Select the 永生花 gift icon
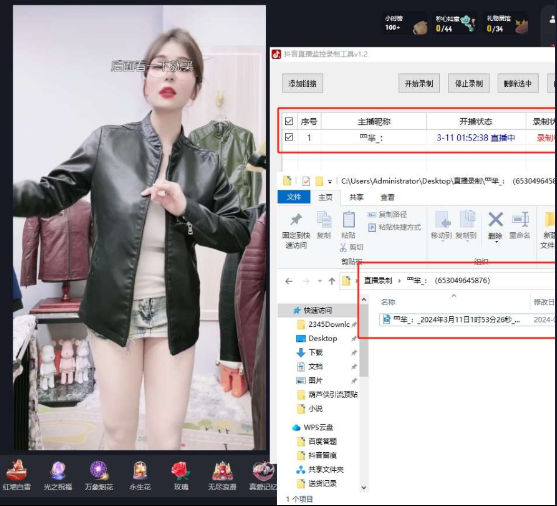The width and height of the screenshot is (557, 506). pyautogui.click(x=140, y=471)
